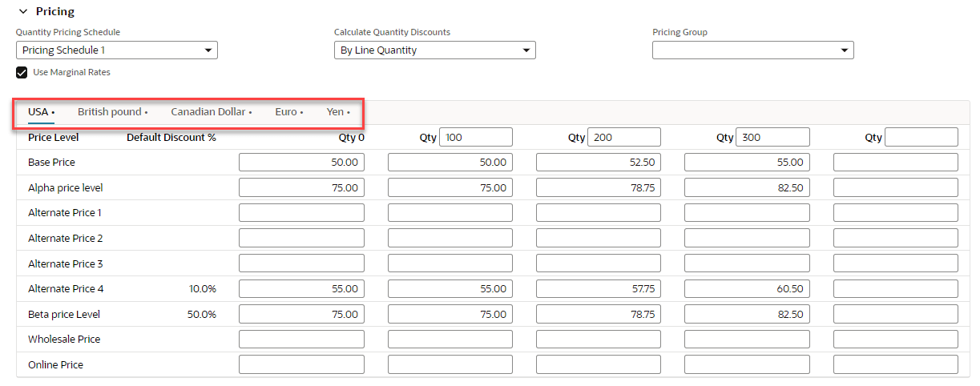Click the Alpha price level label
The image size is (980, 386).
(x=66, y=188)
